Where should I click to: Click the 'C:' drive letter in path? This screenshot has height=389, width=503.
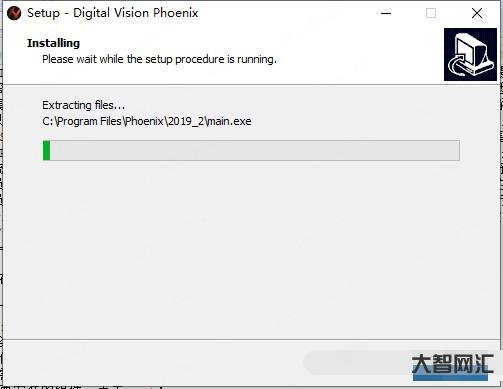(48, 121)
